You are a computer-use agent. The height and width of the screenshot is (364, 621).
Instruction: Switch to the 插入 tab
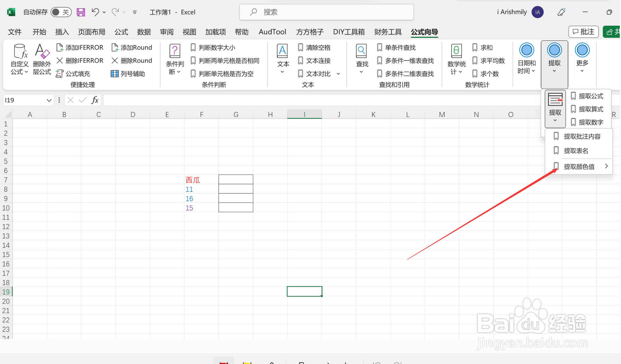point(62,32)
